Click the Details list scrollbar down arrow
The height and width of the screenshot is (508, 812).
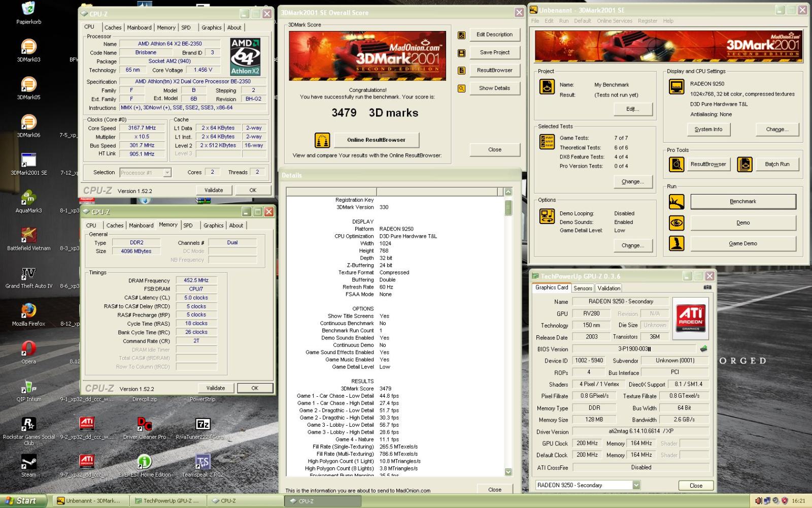(509, 472)
